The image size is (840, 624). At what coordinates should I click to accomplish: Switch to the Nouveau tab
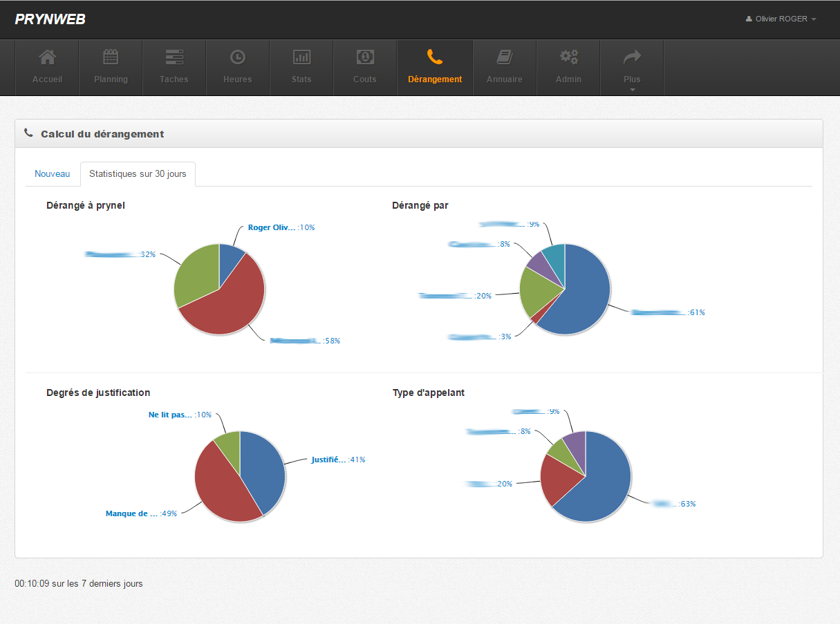coord(53,174)
